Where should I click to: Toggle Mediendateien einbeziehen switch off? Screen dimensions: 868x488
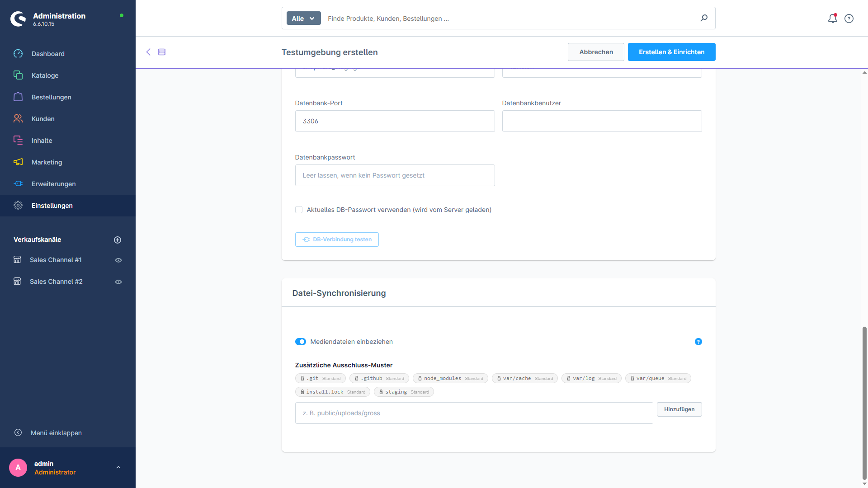(301, 342)
